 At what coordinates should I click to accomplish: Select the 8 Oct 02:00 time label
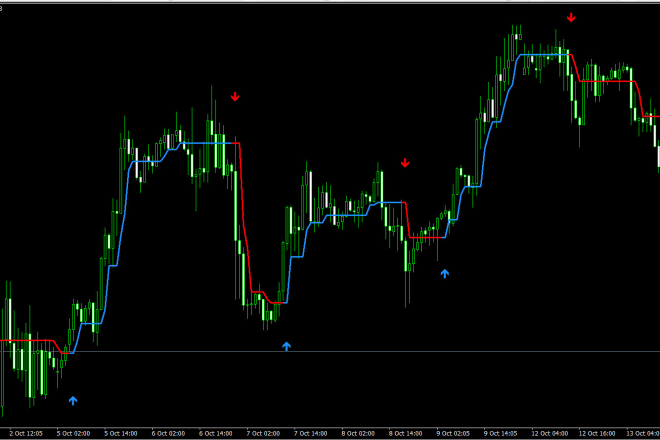(358, 434)
